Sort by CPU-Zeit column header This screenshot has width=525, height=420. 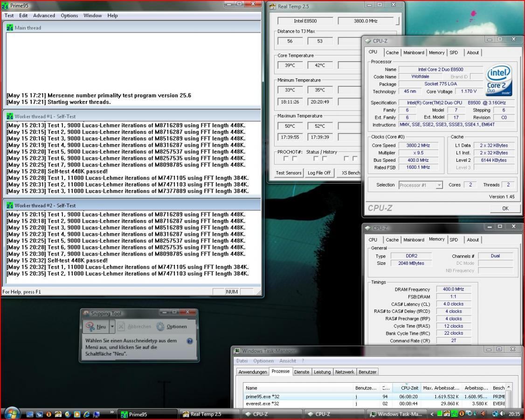pos(406,388)
